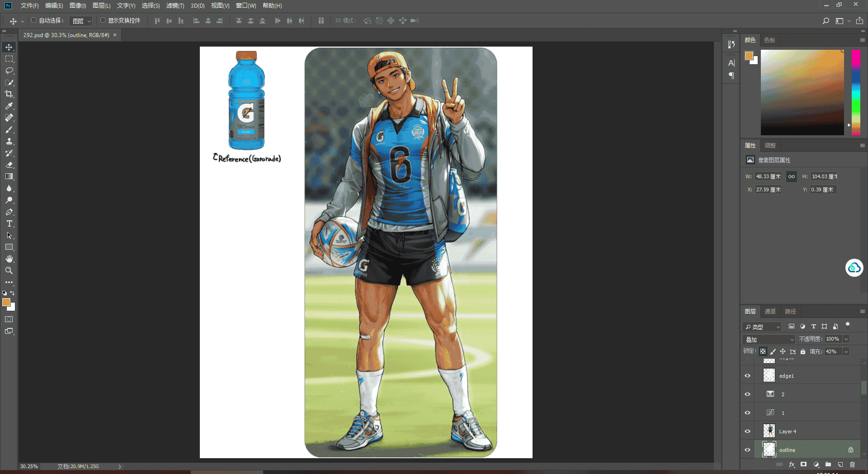
Task: Open the layer style fx menu
Action: [792, 465]
